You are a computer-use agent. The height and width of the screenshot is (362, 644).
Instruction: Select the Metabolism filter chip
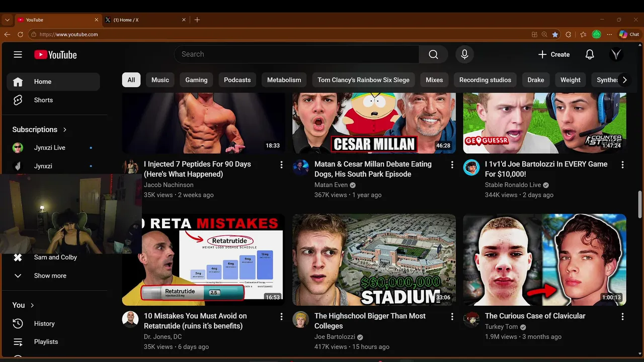point(284,80)
